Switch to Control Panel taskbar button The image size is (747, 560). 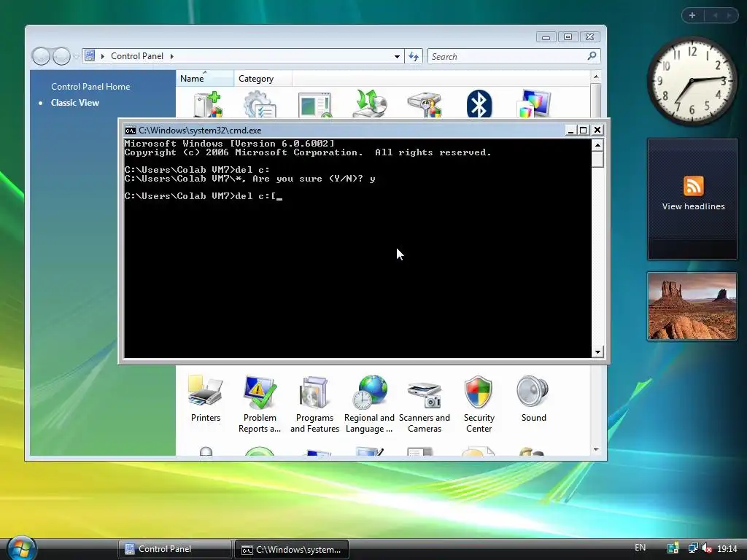[x=174, y=549]
